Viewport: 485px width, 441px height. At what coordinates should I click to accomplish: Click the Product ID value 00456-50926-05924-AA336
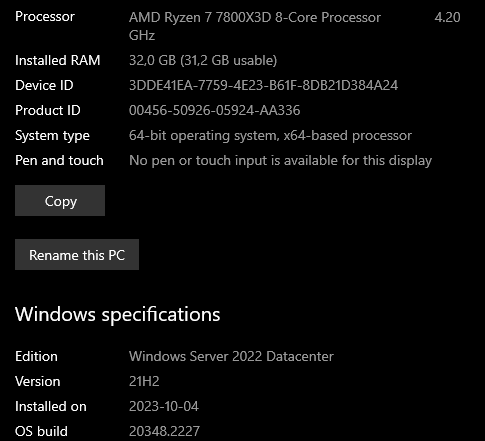click(214, 110)
